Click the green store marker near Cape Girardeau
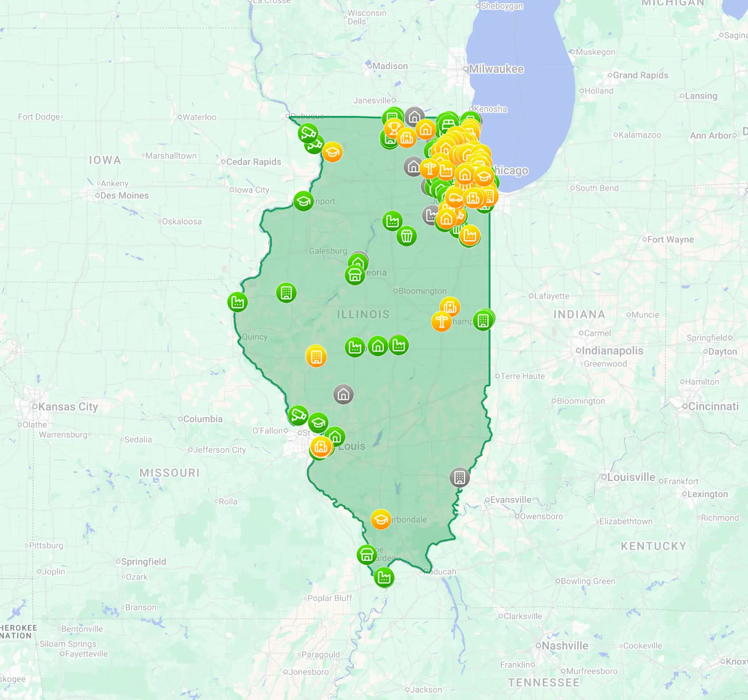 point(366,554)
